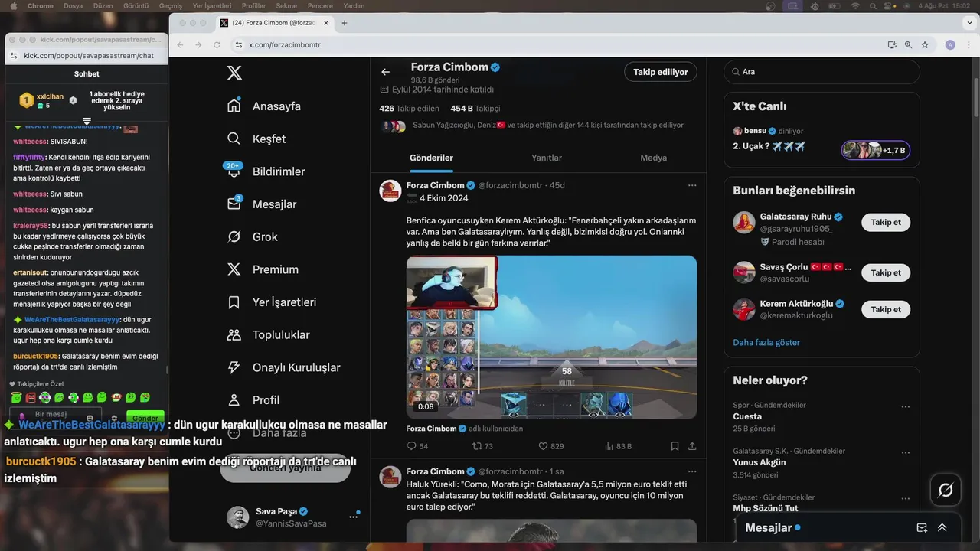Screen dimensions: 980x551
Task: Click Daha fazla göster link
Action: coord(766,342)
